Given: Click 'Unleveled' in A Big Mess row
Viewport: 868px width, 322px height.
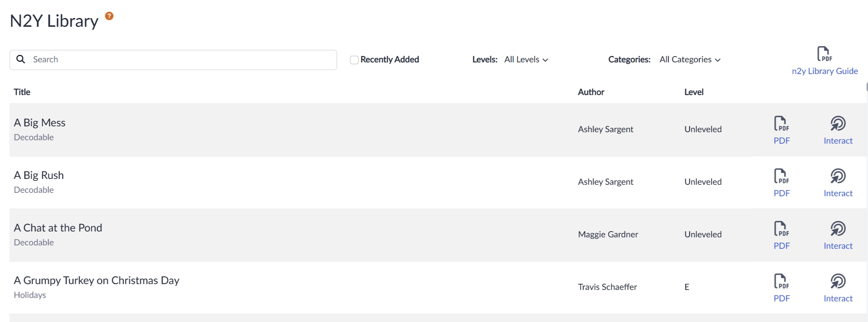Looking at the screenshot, I should coord(703,129).
